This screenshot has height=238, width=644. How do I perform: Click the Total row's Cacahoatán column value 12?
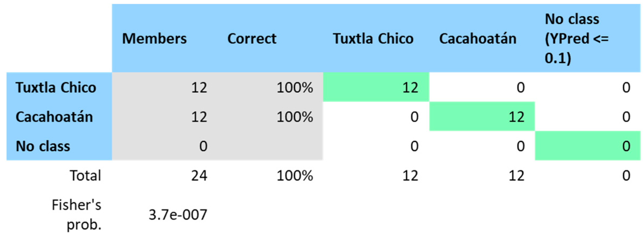click(516, 176)
